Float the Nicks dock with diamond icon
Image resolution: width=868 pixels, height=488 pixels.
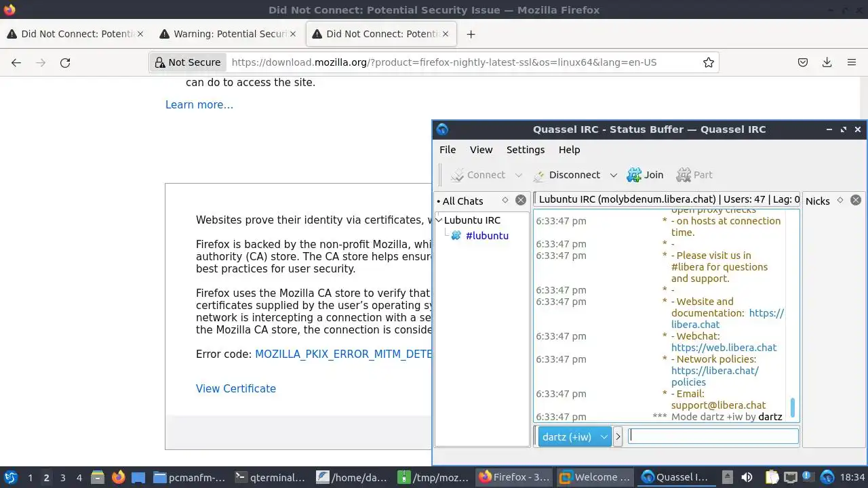pos(840,200)
